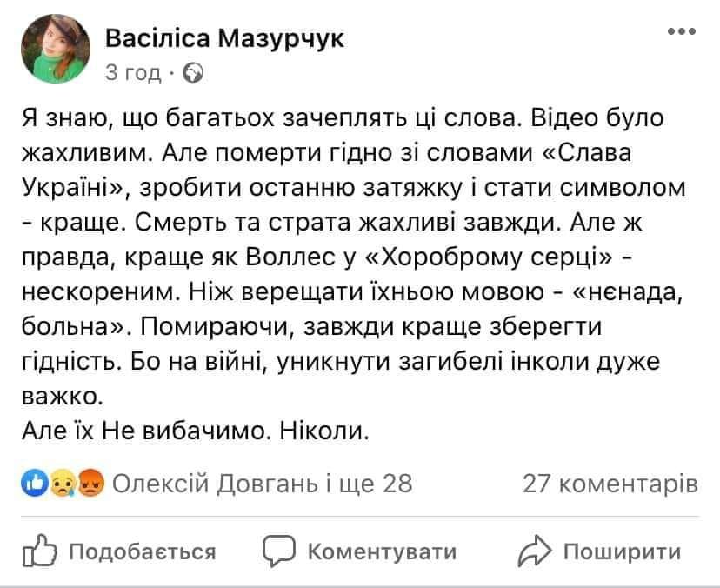Screen dimensions: 720x588
Task: View reactions from Олексій Довгань and others
Action: (262, 483)
